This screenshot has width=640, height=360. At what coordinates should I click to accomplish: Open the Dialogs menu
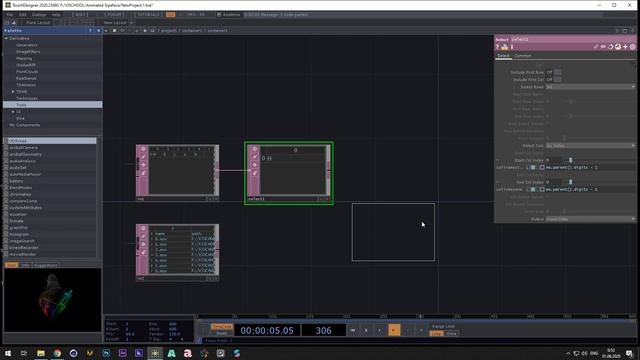click(39, 15)
